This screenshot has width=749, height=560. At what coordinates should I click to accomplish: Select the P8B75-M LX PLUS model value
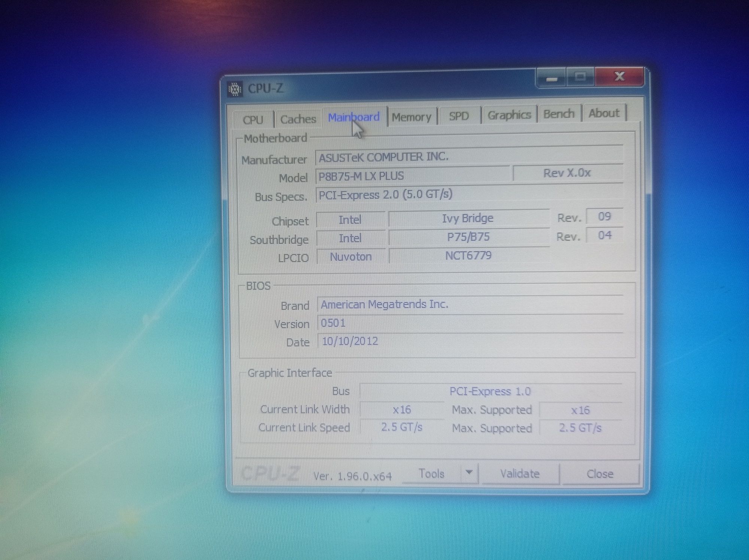tap(413, 176)
